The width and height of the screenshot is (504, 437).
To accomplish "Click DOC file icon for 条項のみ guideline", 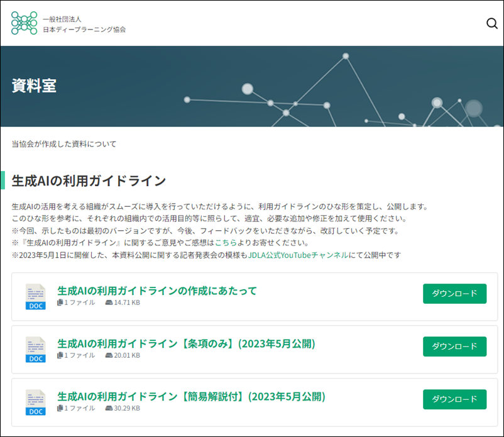I will tap(36, 349).
